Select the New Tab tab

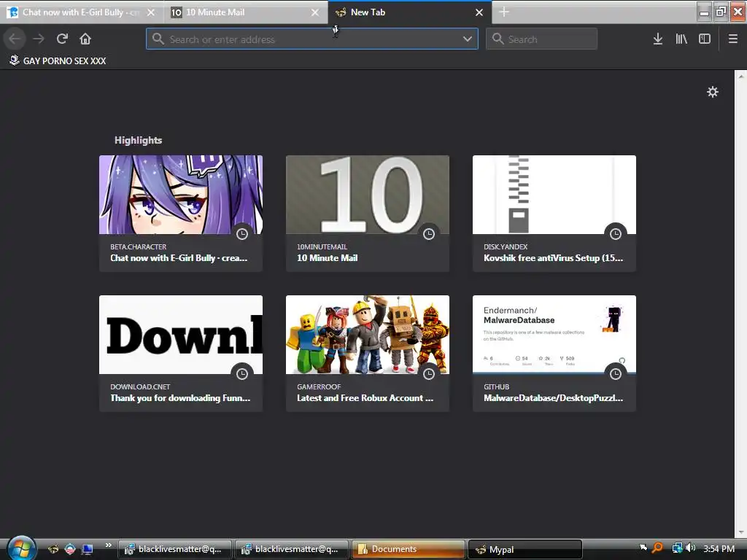click(410, 12)
